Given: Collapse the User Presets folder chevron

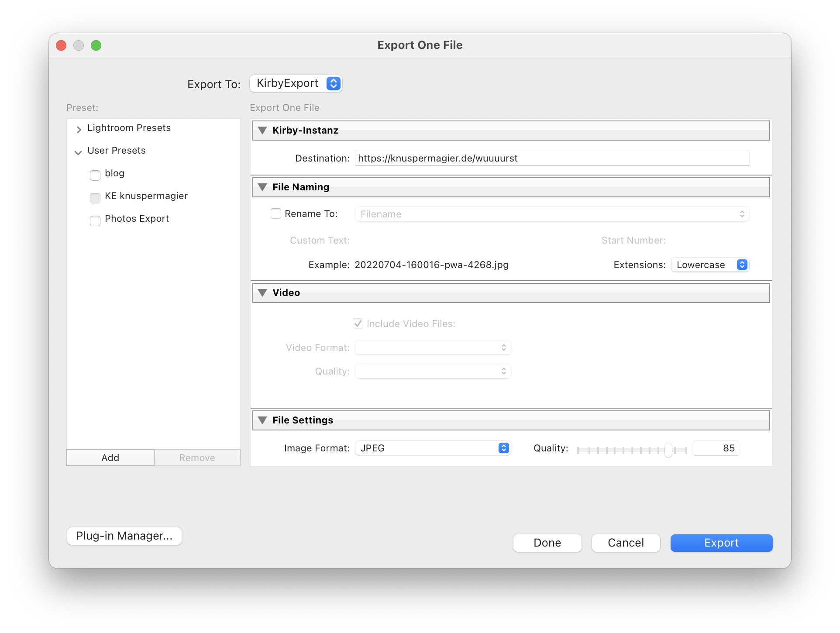Looking at the screenshot, I should [x=78, y=152].
